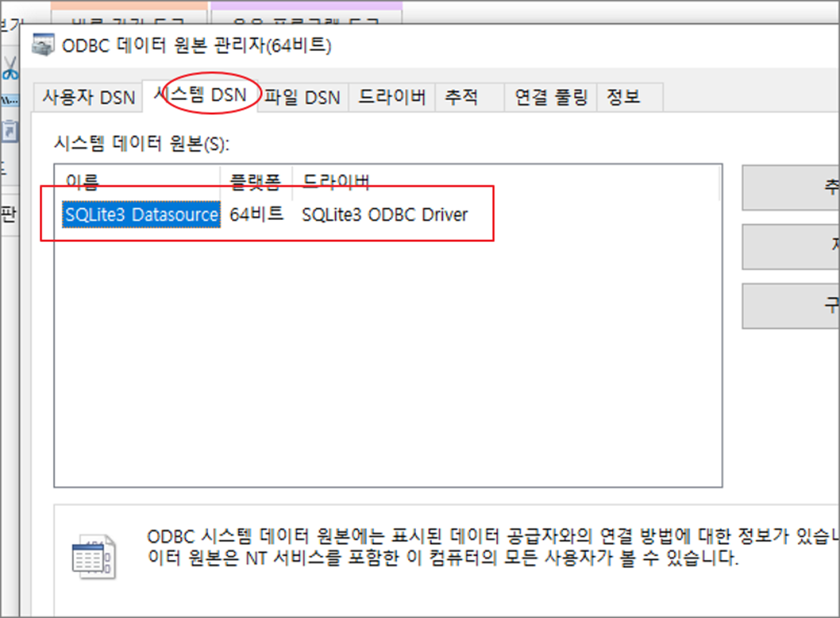The height and width of the screenshot is (618, 840).
Task: Click the middle button beside the data source list
Action: tap(790, 247)
